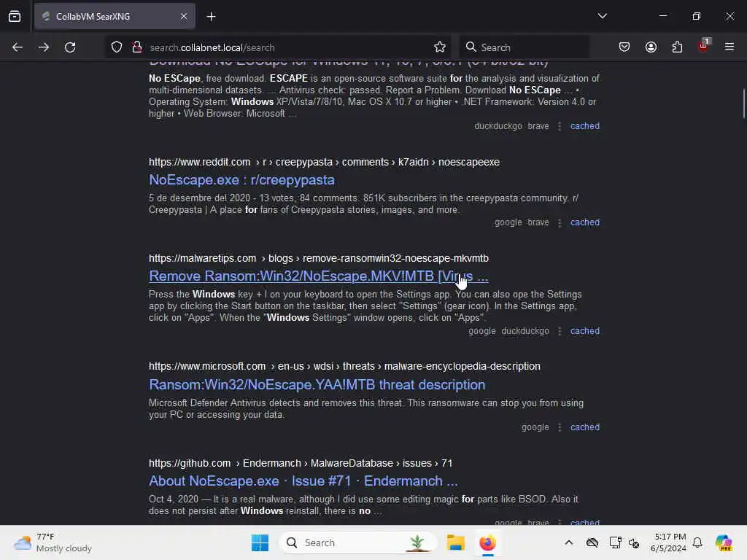Expand the list all tabs chevron
This screenshot has height=560, width=747.
click(x=602, y=16)
